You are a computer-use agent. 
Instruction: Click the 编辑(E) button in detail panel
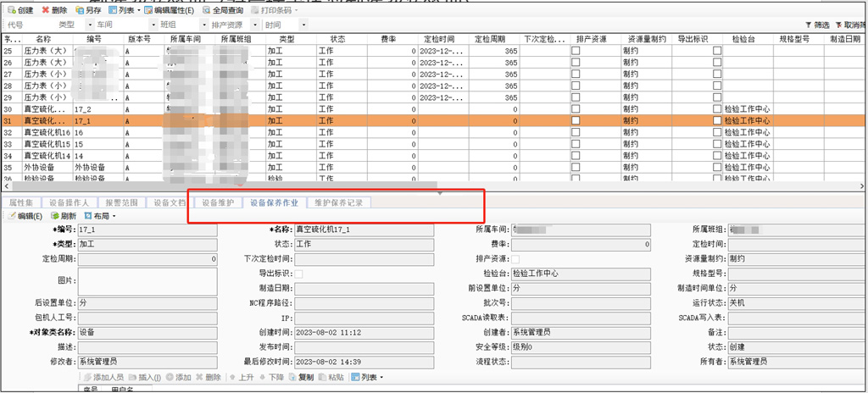[x=25, y=216]
